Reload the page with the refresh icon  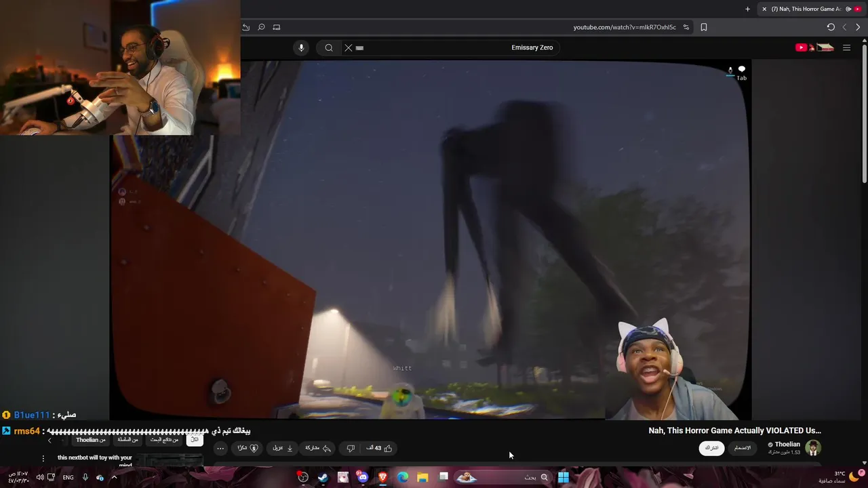pyautogui.click(x=831, y=27)
